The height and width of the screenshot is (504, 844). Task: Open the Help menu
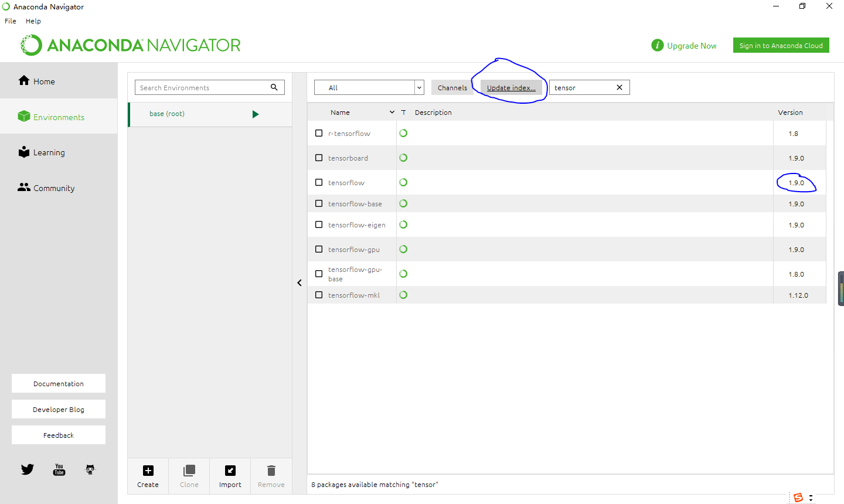(33, 21)
